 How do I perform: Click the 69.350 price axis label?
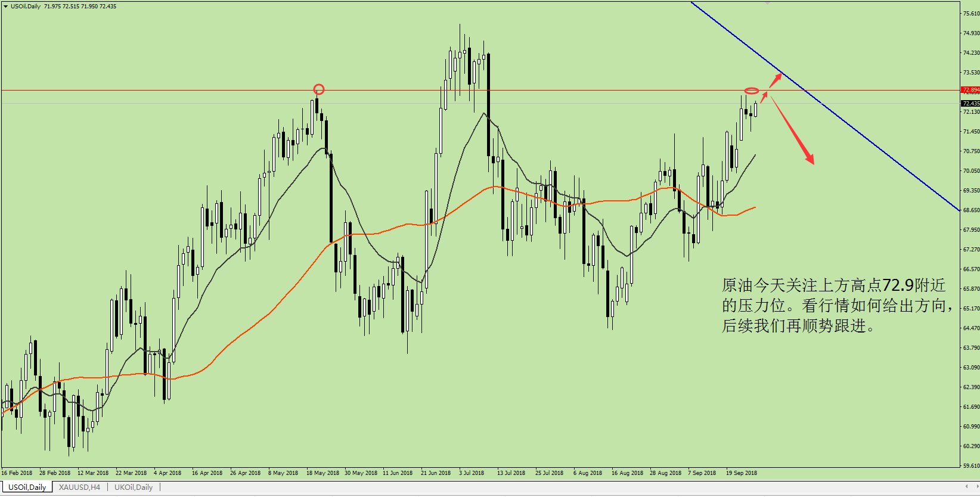click(x=971, y=191)
